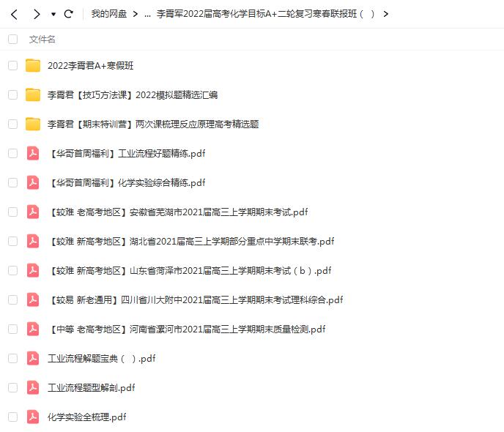504x432 pixels.
Task: Refresh the current folder listing
Action: (69, 14)
